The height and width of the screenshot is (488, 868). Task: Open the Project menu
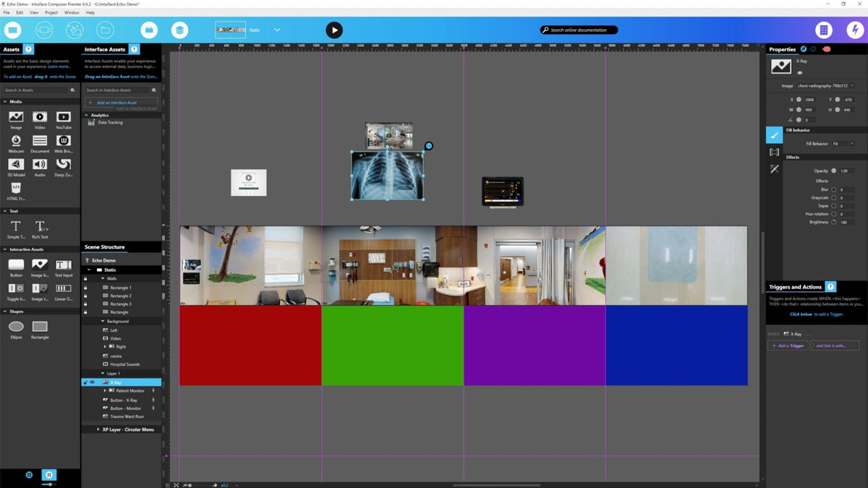click(51, 12)
